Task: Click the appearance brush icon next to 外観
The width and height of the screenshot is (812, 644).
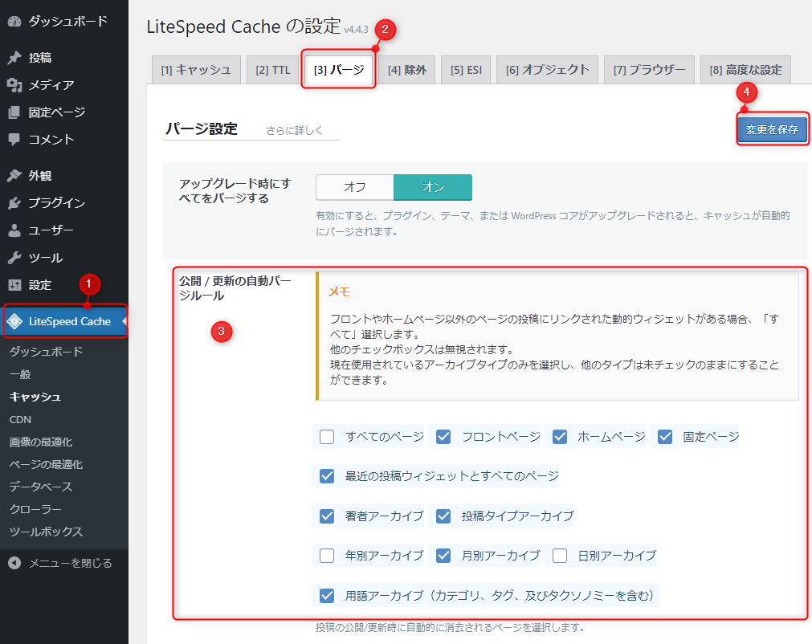Action: pyautogui.click(x=14, y=176)
